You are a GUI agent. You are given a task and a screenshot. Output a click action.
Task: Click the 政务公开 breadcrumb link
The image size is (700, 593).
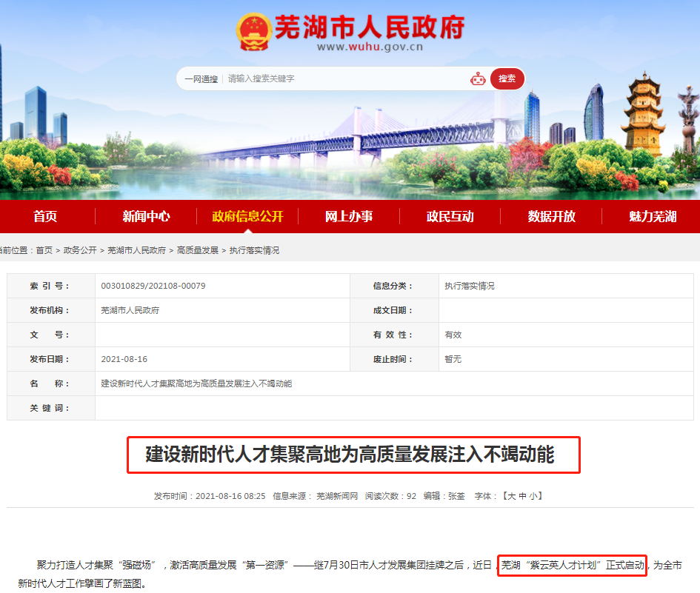coord(80,251)
